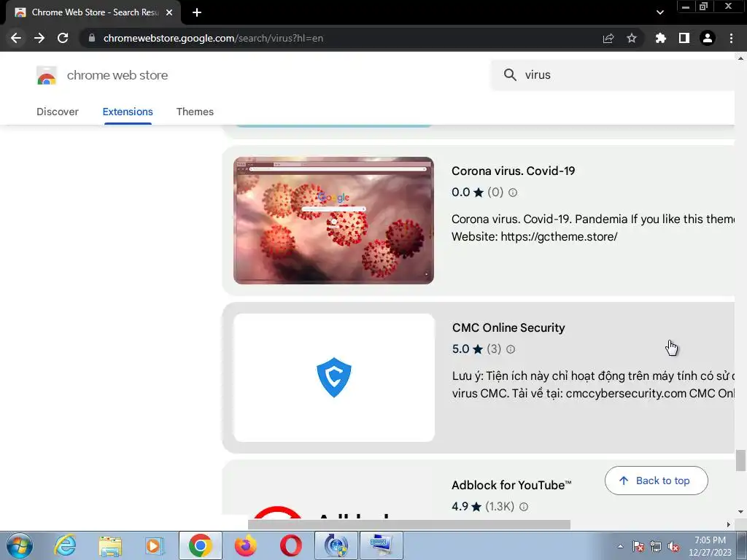
Task: Click info icon beside CMC 5.0 rating
Action: [511, 349]
